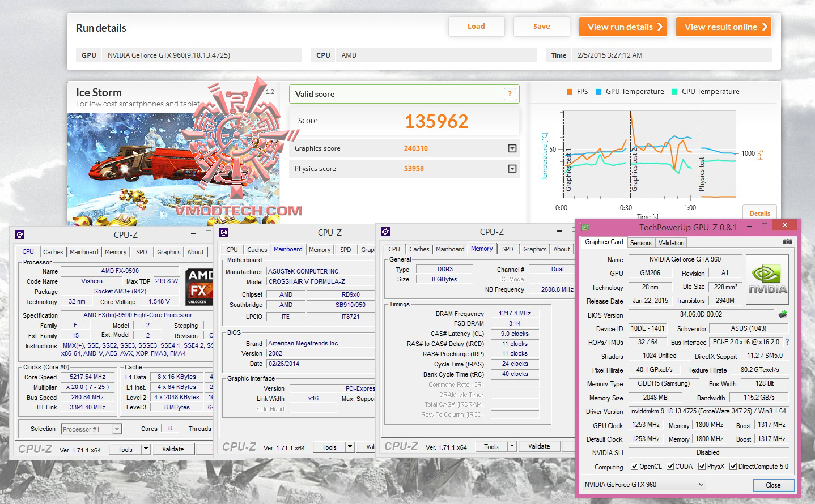Switch to Validation tab in GPU-Z

[672, 243]
